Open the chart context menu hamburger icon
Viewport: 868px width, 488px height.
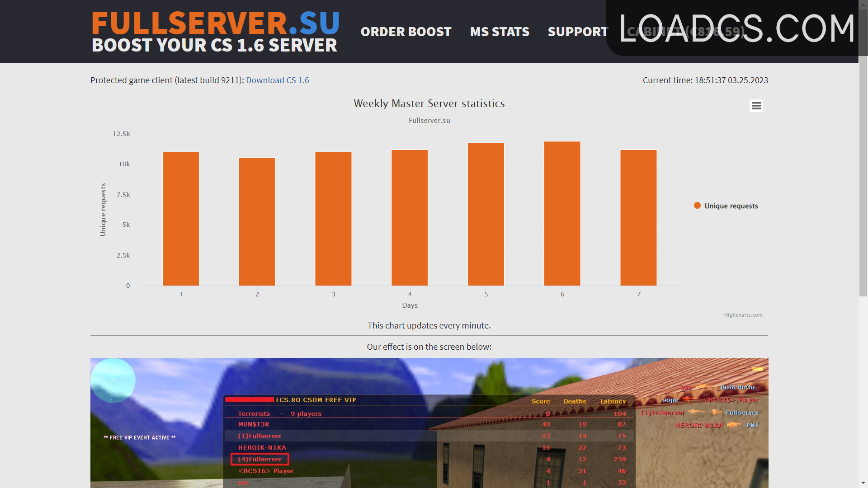[756, 106]
